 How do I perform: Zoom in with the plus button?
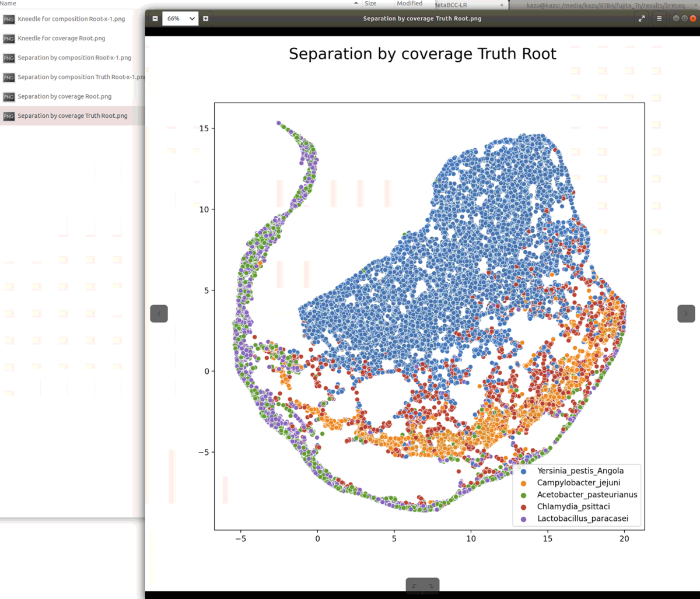205,19
